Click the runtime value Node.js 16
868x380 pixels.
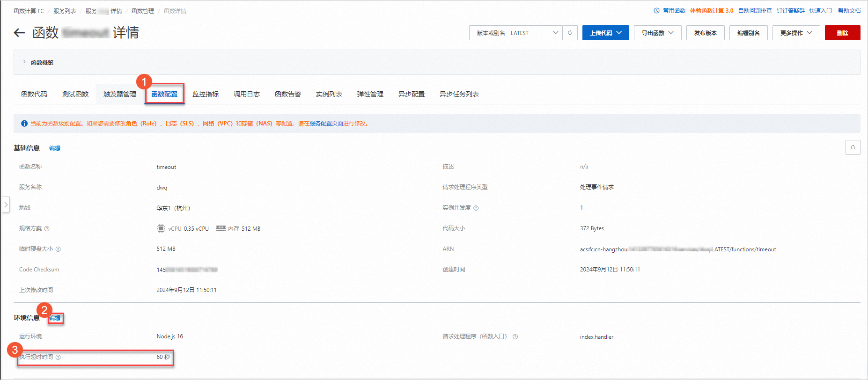(169, 336)
